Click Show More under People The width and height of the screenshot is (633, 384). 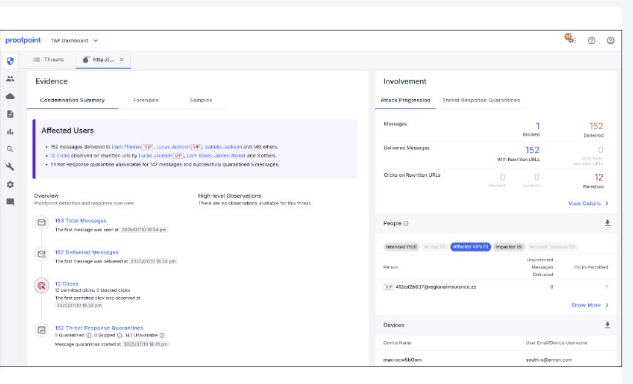pos(586,305)
